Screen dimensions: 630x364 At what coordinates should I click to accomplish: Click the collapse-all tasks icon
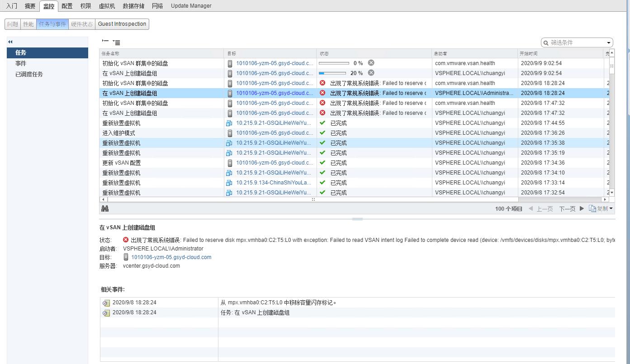[x=105, y=42]
